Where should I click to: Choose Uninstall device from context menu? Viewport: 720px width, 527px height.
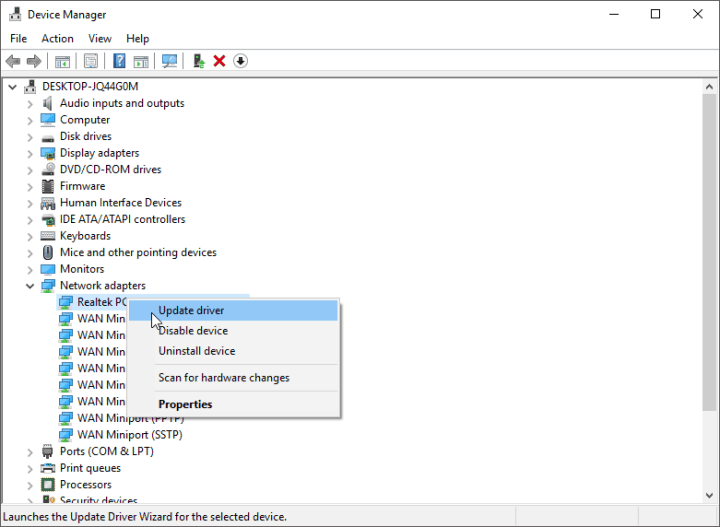tap(197, 351)
